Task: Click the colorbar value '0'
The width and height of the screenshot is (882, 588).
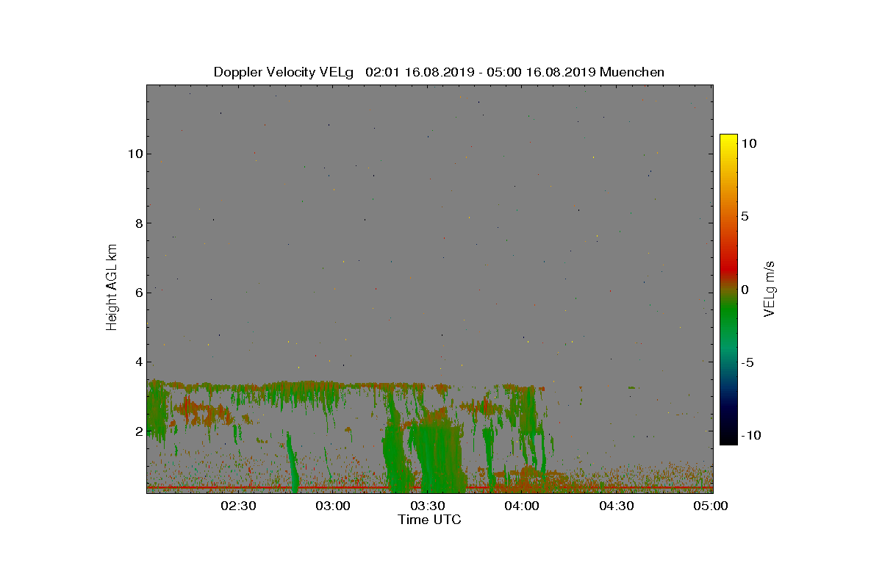Action: pyautogui.click(x=745, y=290)
